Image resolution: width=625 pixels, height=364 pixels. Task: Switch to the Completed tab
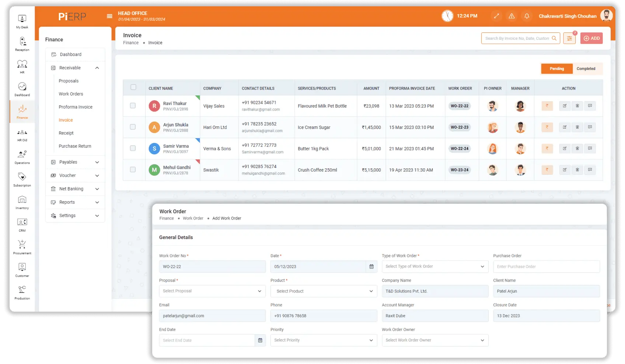tap(586, 69)
